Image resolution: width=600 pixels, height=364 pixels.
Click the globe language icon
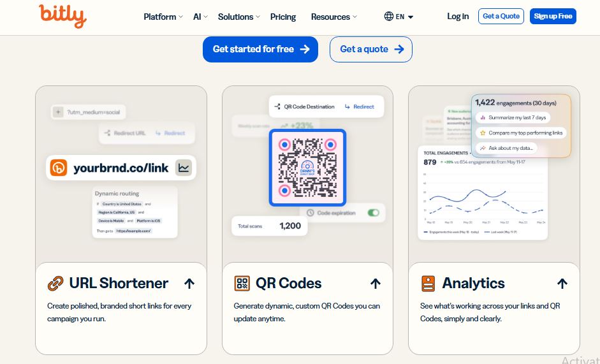click(x=389, y=17)
